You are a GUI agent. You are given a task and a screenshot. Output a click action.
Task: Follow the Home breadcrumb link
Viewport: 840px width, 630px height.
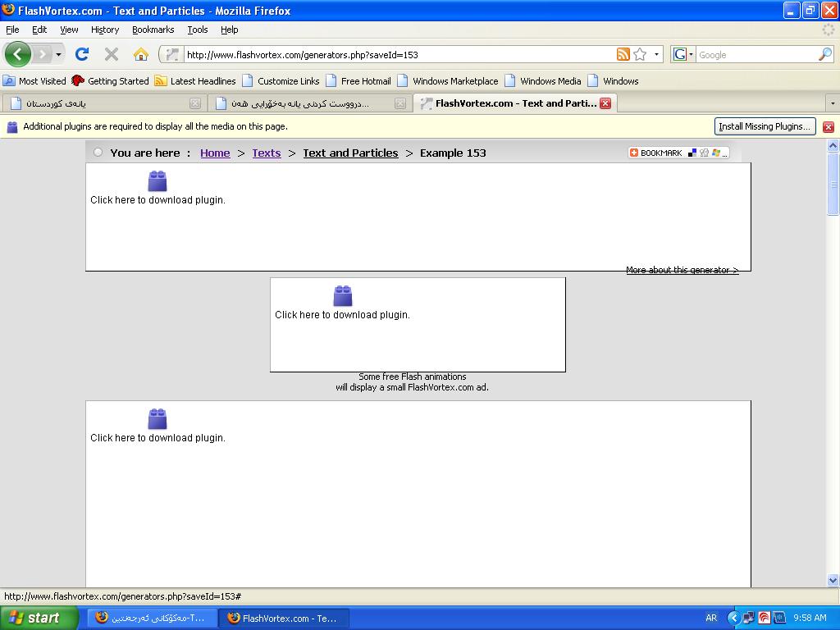(215, 153)
